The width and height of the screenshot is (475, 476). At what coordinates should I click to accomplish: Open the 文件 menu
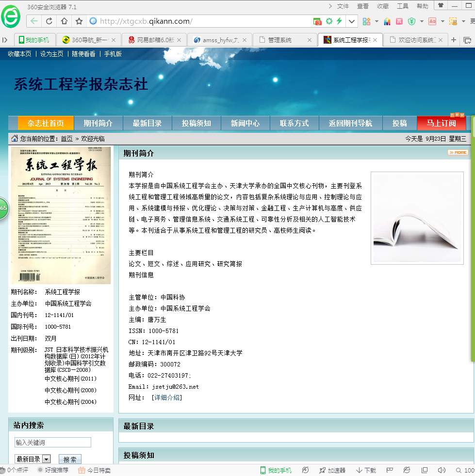343,6
